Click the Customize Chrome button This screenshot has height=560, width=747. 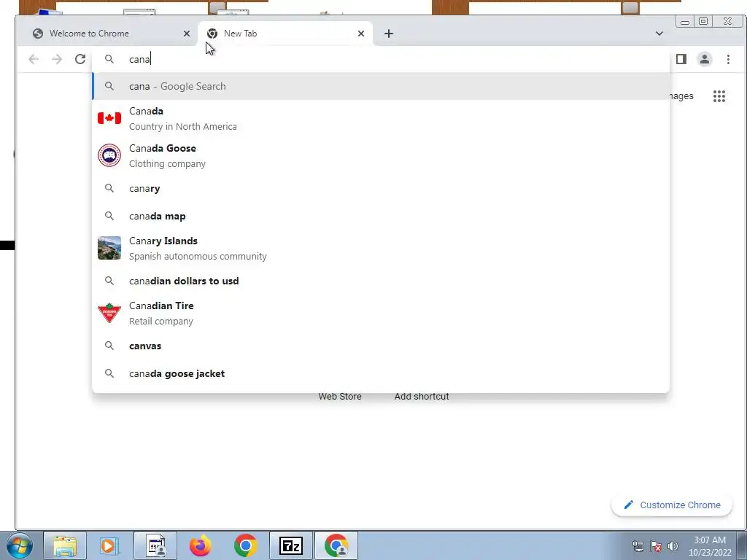tap(672, 505)
